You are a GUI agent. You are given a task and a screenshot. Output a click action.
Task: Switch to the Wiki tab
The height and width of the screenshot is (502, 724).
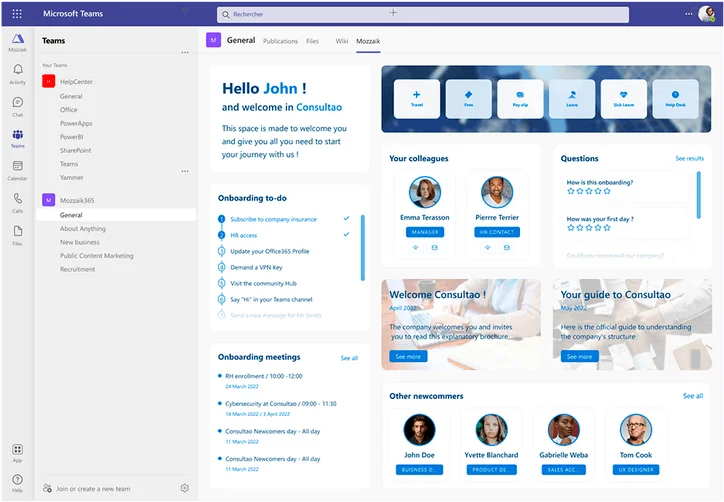coord(342,41)
